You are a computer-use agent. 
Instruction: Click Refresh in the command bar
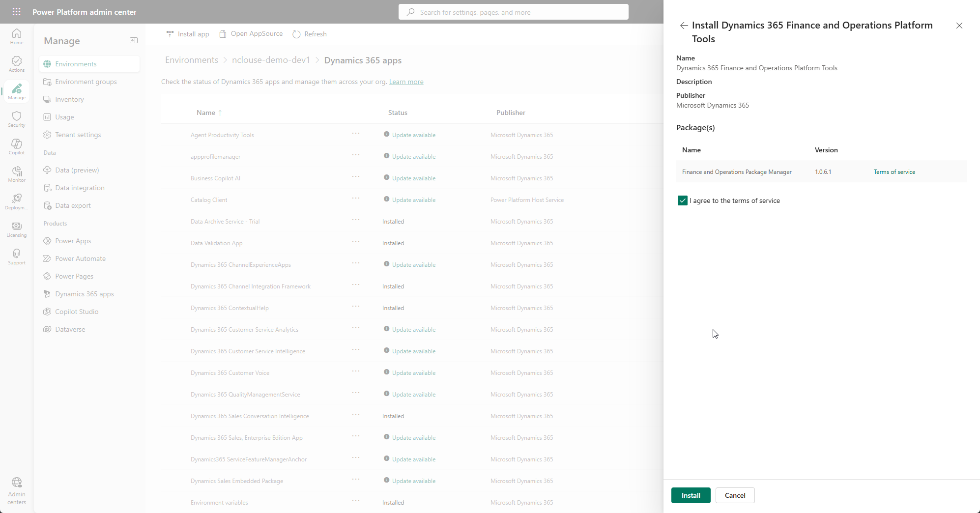click(x=310, y=34)
